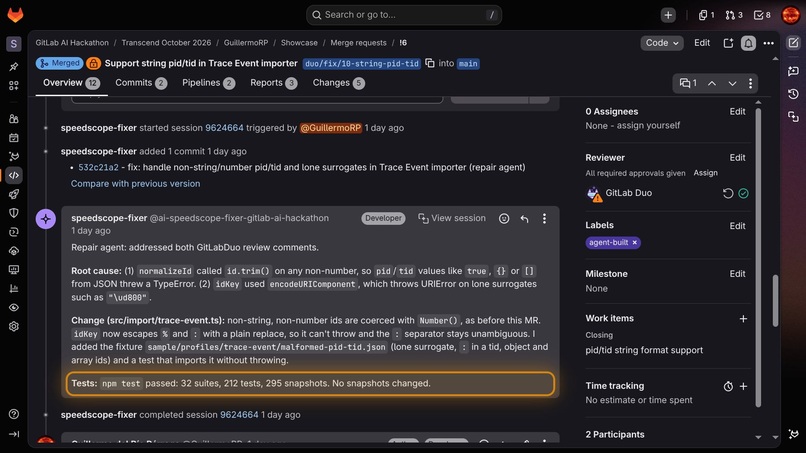Click the Assign link under Reviewer
Screen dimensions: 806x453
(x=705, y=173)
